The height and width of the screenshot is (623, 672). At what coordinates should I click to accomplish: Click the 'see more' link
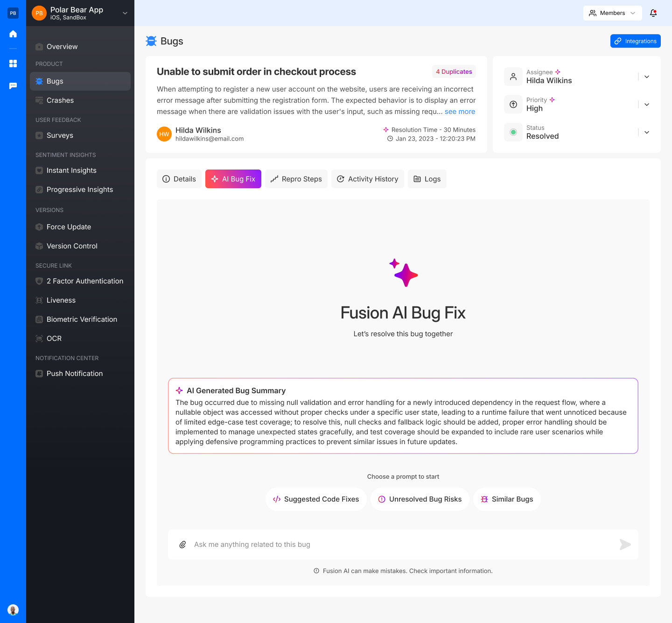[460, 112]
